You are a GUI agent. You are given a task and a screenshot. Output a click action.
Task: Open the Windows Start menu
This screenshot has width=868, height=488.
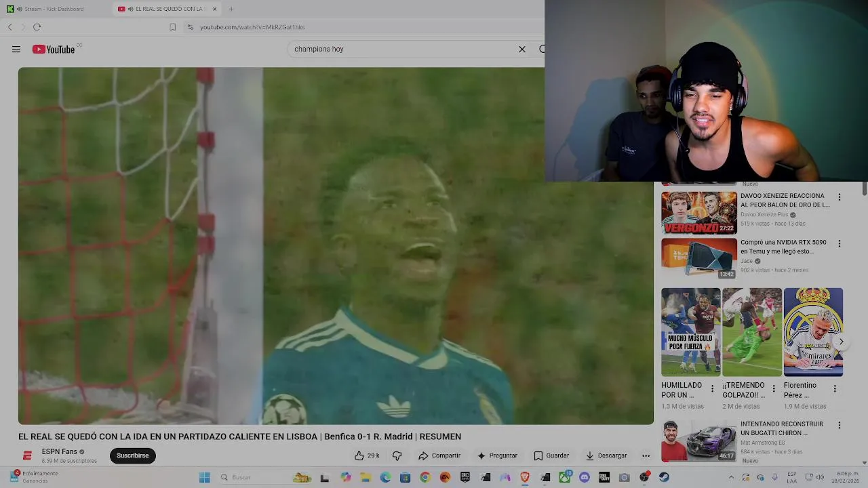click(x=204, y=477)
